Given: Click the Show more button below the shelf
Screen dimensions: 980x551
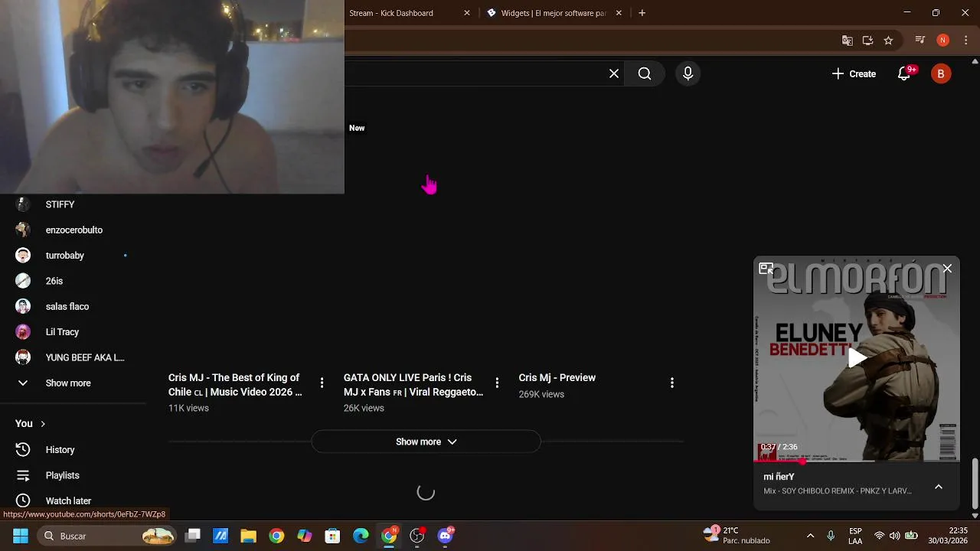Looking at the screenshot, I should [x=426, y=442].
